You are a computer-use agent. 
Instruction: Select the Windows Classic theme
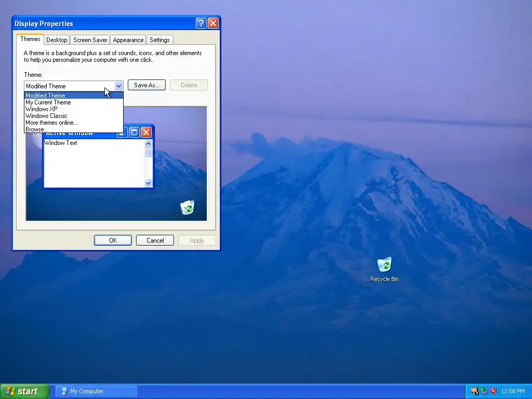(x=74, y=116)
